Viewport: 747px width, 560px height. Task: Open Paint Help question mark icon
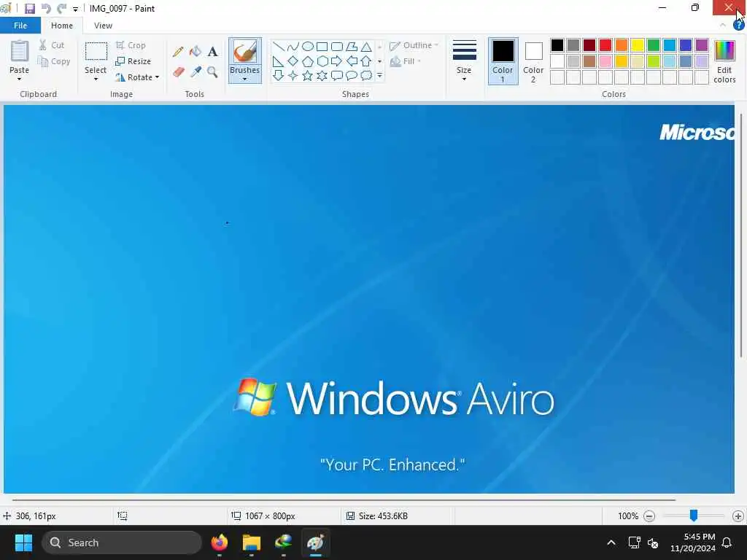738,26
